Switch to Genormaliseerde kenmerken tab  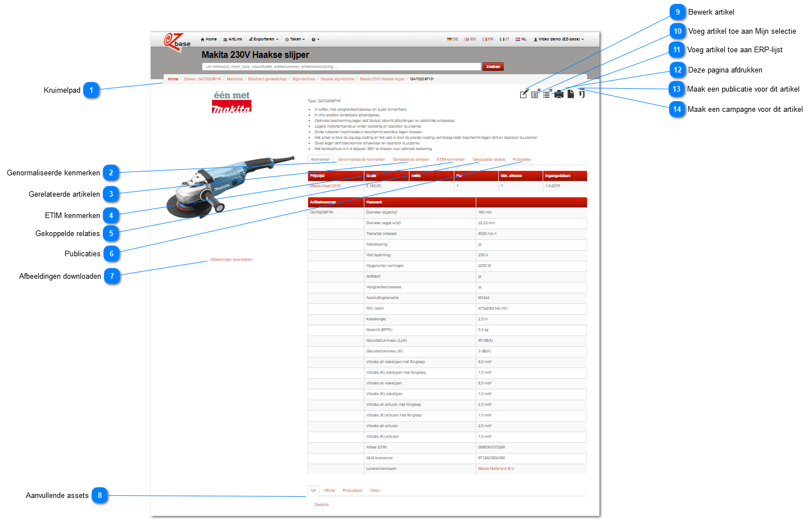pyautogui.click(x=361, y=160)
